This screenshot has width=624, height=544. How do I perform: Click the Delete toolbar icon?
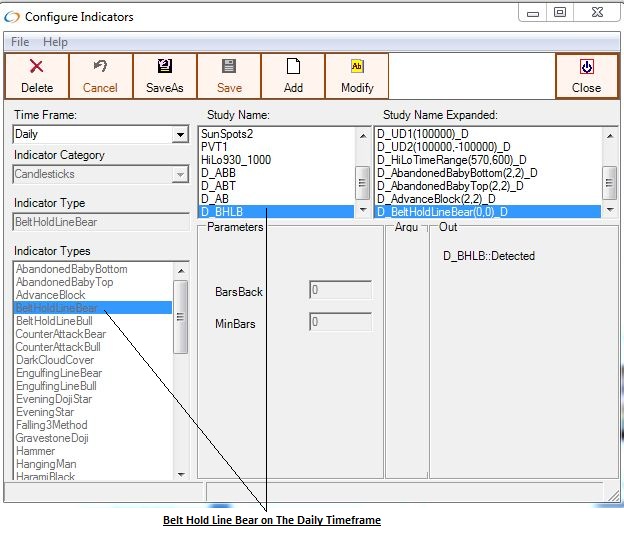(37, 67)
